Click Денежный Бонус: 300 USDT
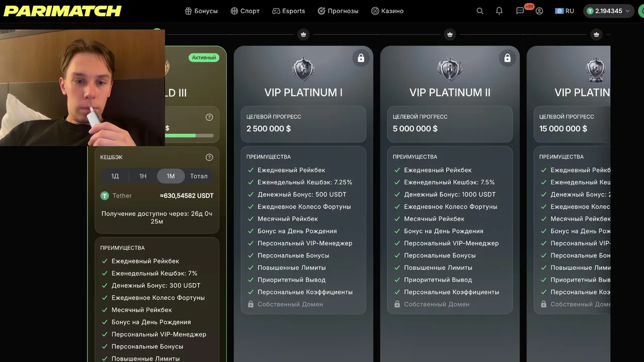The image size is (644, 362). (x=156, y=285)
